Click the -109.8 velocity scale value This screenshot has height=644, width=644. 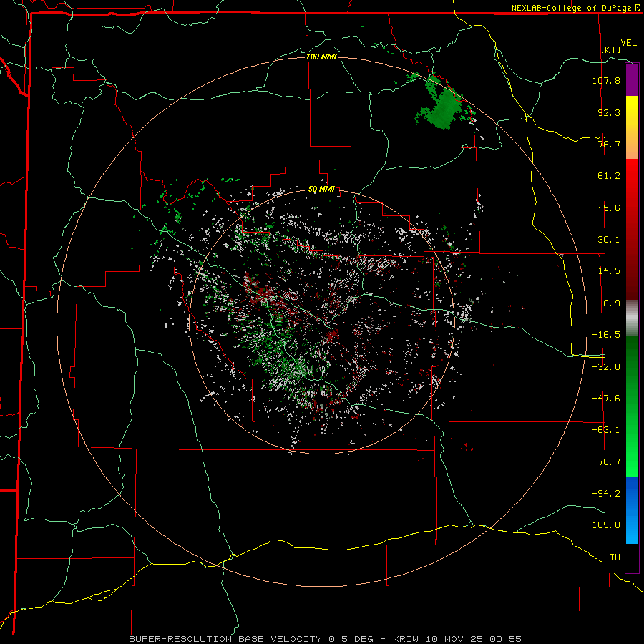(603, 525)
